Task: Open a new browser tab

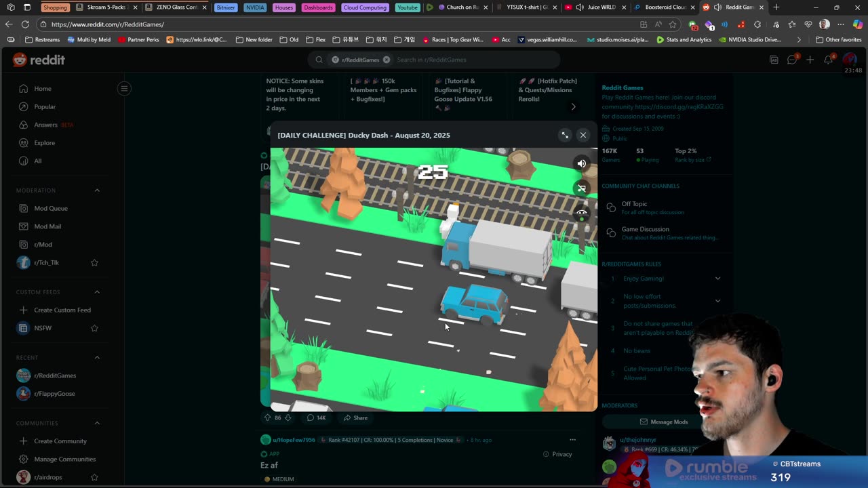Action: pos(776,7)
